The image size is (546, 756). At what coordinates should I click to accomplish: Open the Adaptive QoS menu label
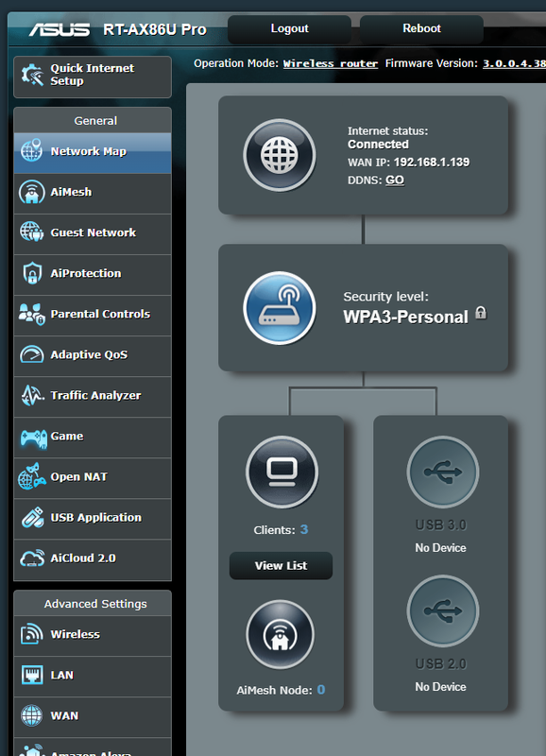pyautogui.click(x=89, y=355)
